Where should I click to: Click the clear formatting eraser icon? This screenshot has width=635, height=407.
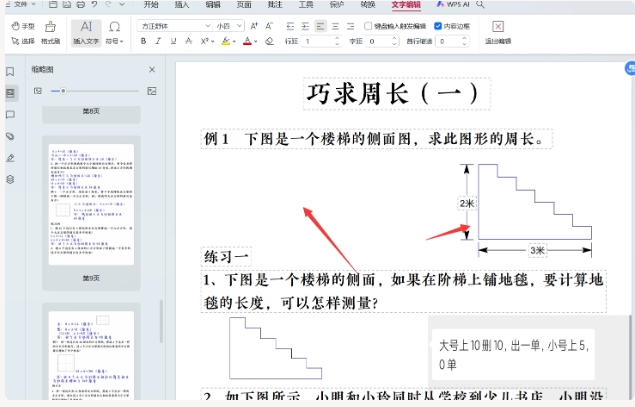[x=269, y=41]
